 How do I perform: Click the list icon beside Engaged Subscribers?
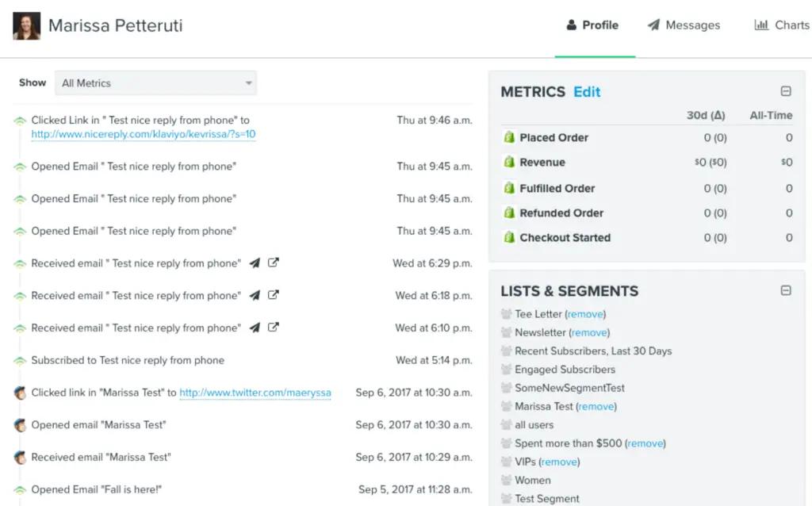[505, 370]
